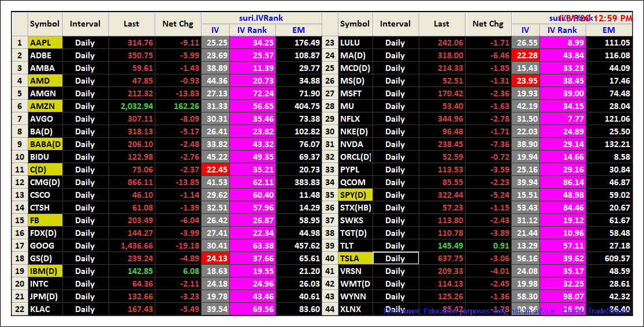The image size is (644, 327).
Task: Click TSLA's outlined Daily interval cell
Action: [x=396, y=258]
